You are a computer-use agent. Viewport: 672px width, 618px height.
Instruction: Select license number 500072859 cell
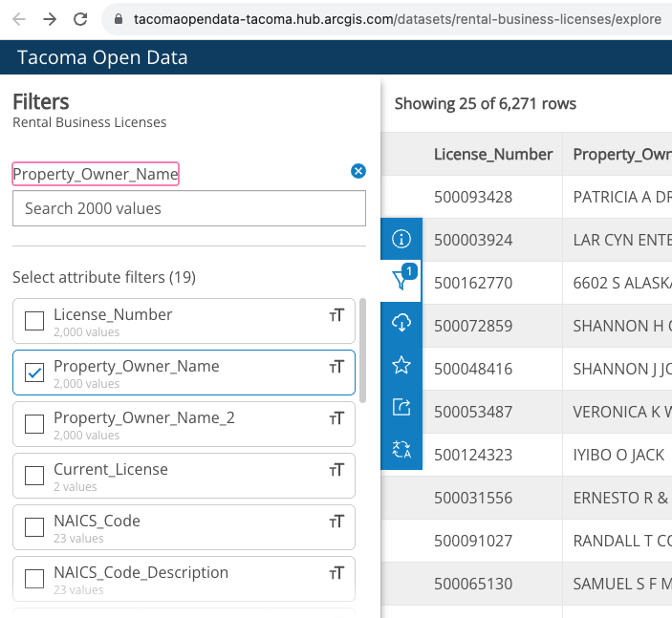click(473, 326)
